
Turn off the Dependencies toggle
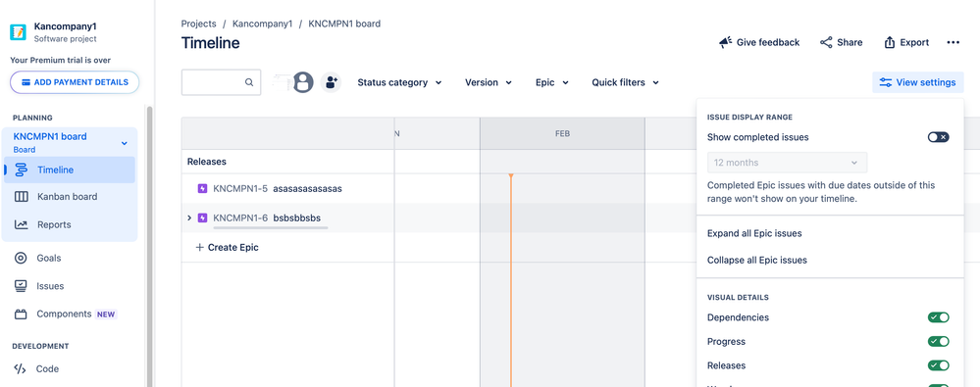click(x=938, y=317)
